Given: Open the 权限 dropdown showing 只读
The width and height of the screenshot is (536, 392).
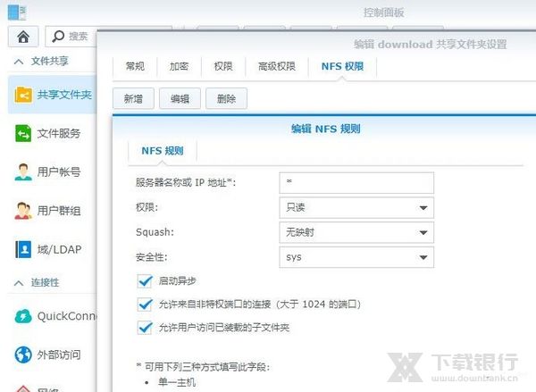Looking at the screenshot, I should pos(356,208).
